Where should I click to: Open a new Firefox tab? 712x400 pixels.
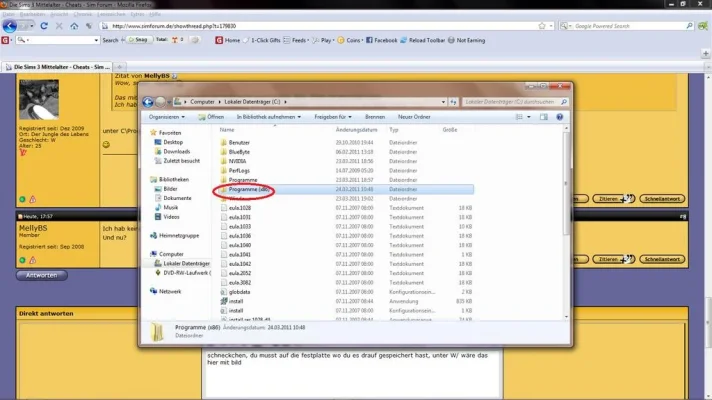coord(120,67)
